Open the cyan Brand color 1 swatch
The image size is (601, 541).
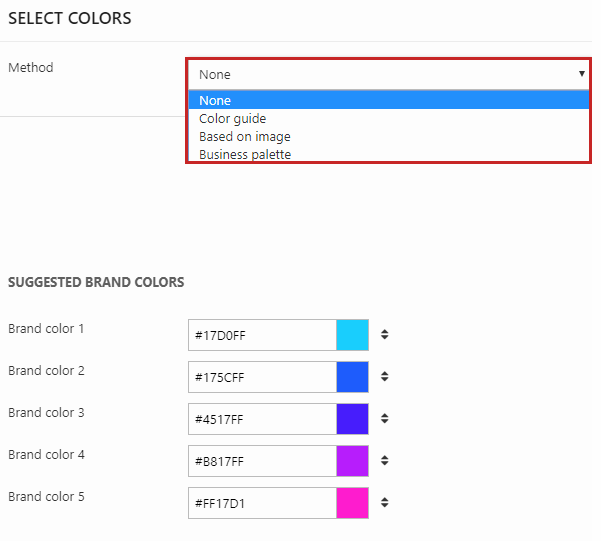click(x=352, y=335)
